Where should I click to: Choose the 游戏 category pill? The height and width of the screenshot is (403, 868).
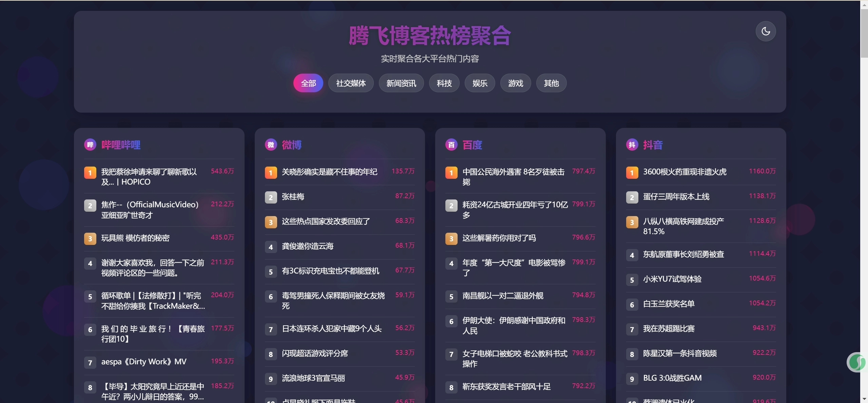click(x=515, y=83)
